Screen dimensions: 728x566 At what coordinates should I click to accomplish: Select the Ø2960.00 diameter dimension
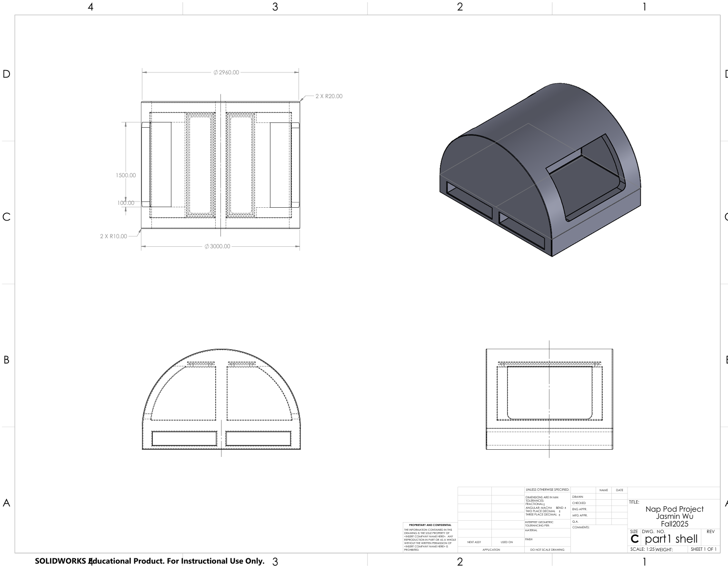[x=226, y=72]
